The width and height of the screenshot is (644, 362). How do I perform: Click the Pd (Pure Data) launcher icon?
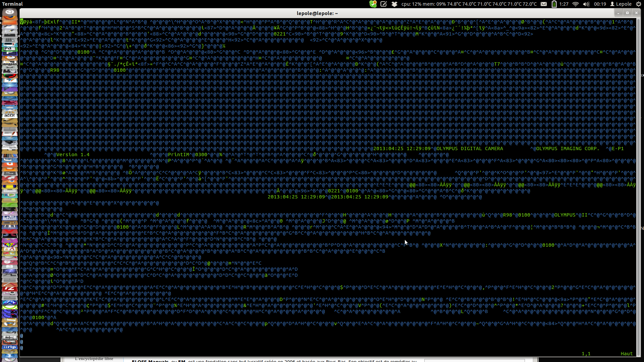pos(10,49)
